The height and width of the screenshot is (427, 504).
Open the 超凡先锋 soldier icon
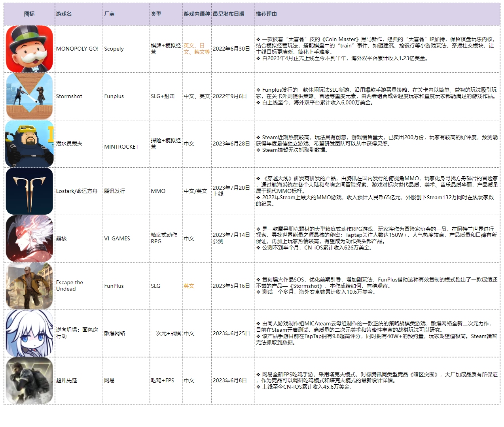[29, 381]
